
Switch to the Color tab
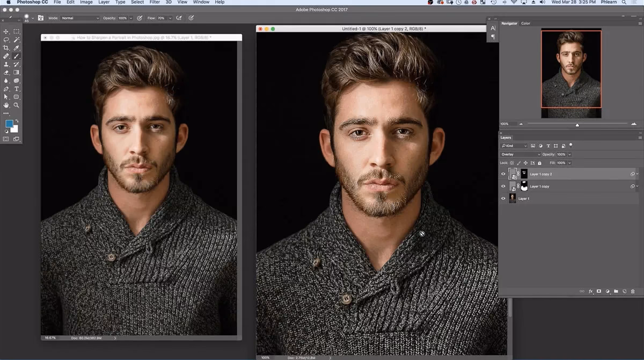pos(525,23)
